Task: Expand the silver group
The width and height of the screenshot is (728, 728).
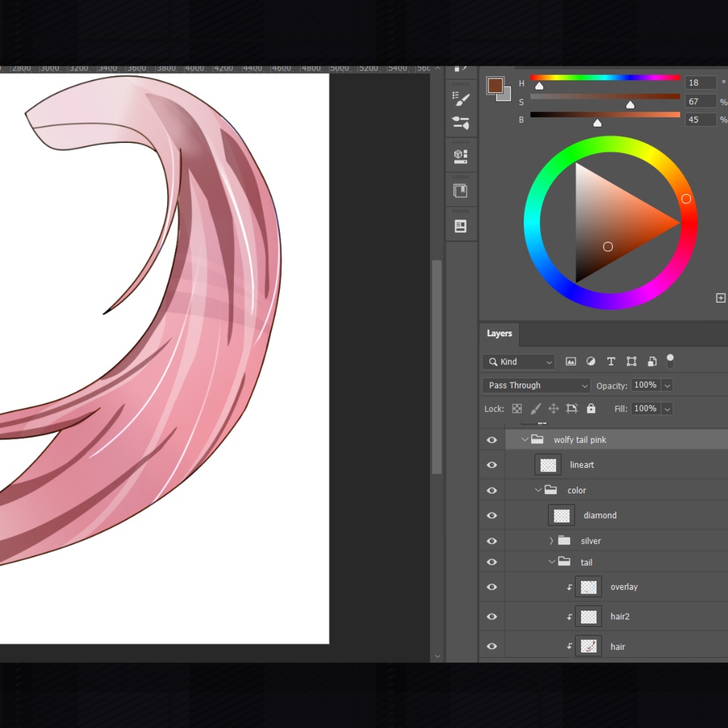Action: (x=551, y=540)
